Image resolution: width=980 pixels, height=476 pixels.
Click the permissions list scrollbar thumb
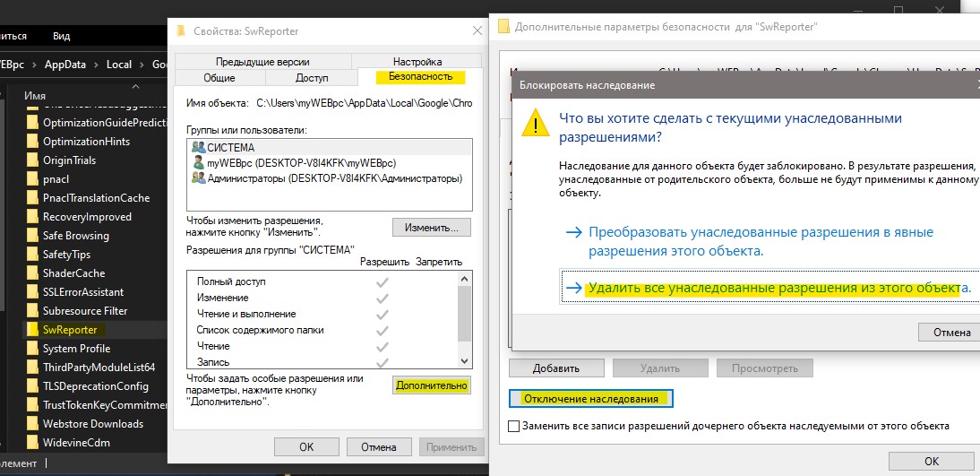coord(464,314)
